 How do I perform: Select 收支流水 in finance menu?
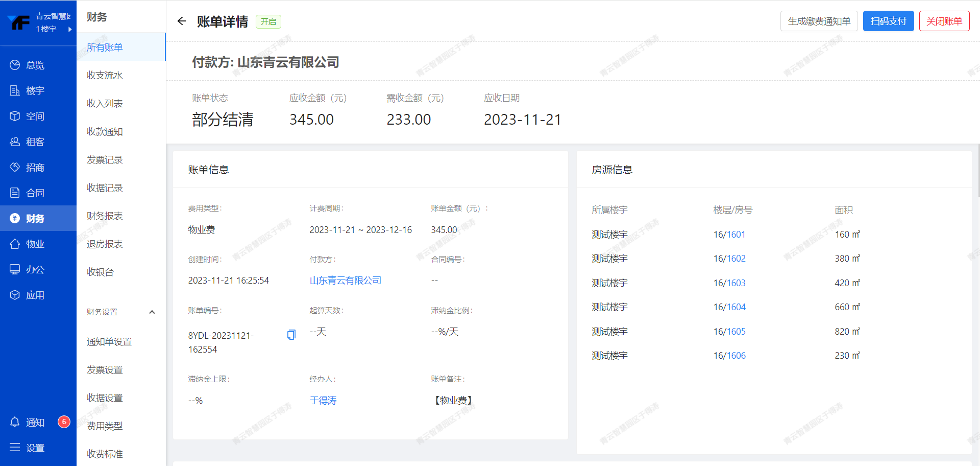[105, 75]
